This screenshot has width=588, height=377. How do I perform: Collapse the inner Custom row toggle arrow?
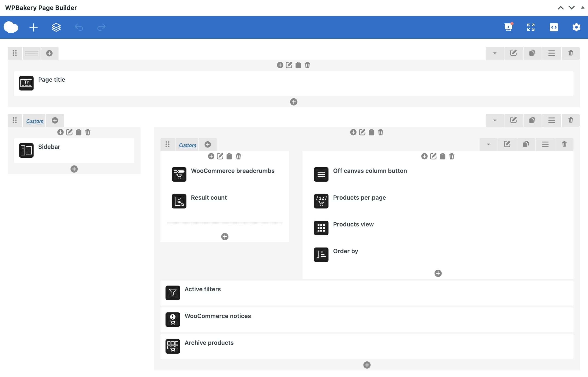(488, 144)
